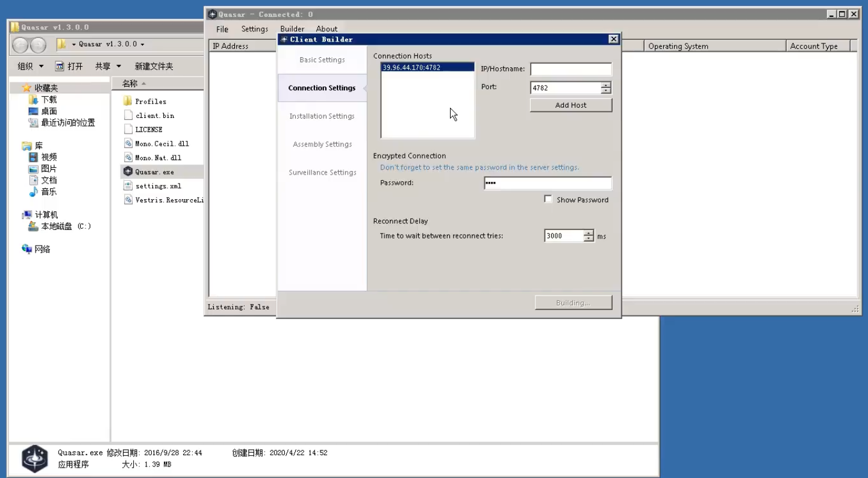Decrease the reconnect delay stepper value

point(589,239)
